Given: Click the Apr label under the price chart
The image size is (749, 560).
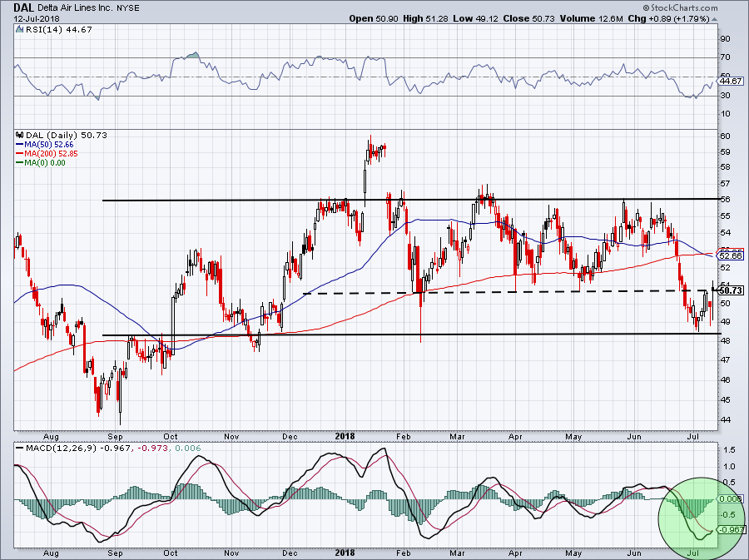Looking at the screenshot, I should tap(515, 436).
